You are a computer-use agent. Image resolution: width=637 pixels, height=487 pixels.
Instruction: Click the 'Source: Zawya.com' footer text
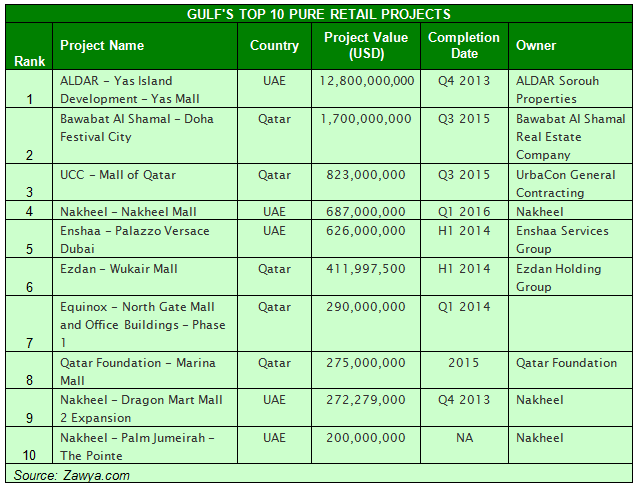(x=72, y=475)
